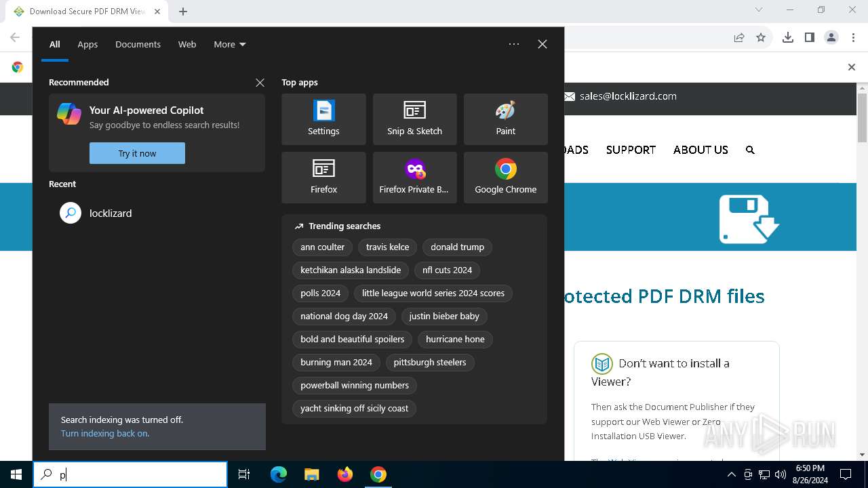The height and width of the screenshot is (488, 868).
Task: Open a new Chrome tab
Action: point(183,12)
